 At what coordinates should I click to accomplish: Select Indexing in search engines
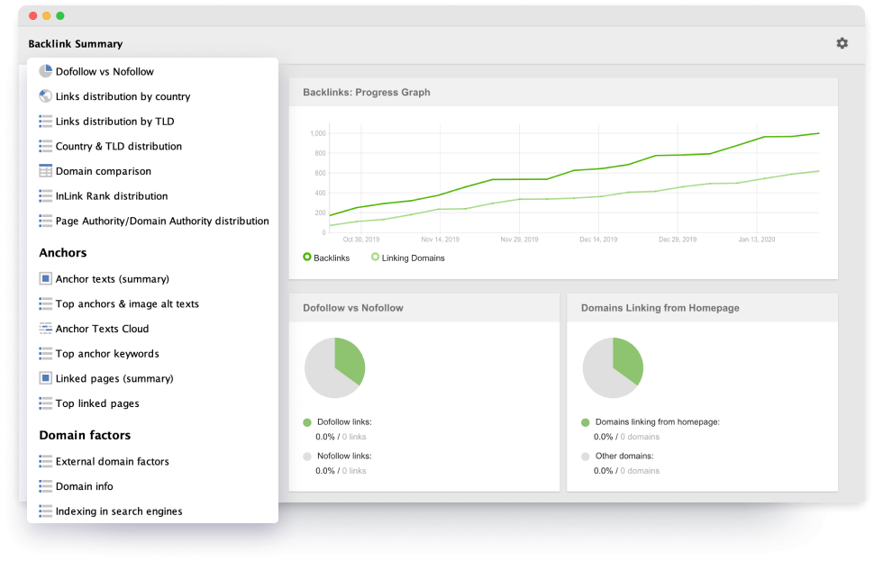119,511
